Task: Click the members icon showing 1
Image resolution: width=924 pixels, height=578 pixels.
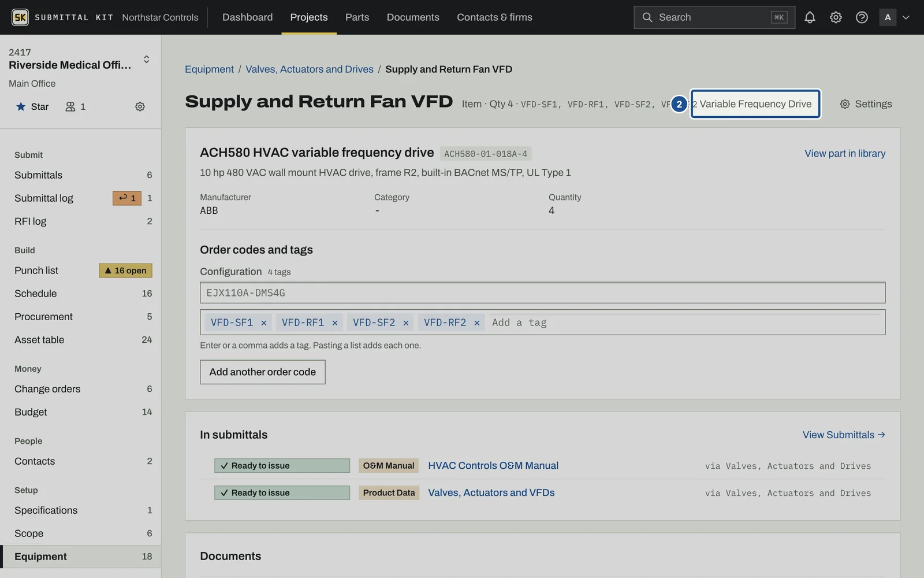Action: (75, 106)
